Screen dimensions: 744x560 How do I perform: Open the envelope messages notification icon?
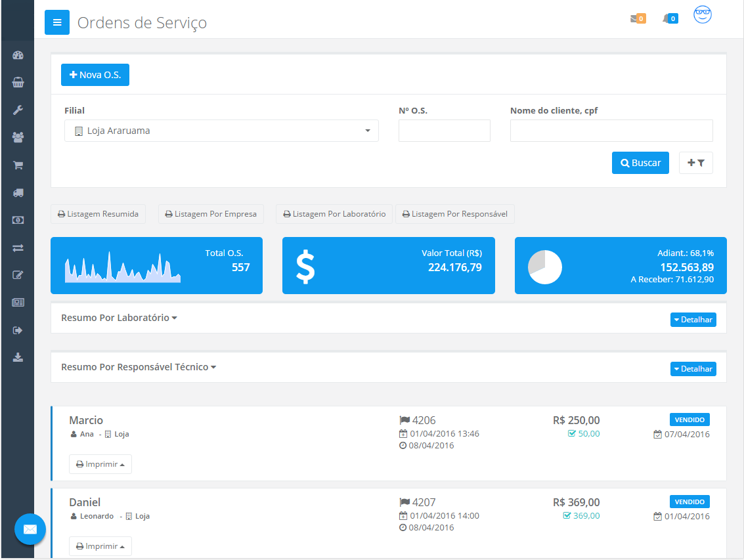click(x=638, y=18)
